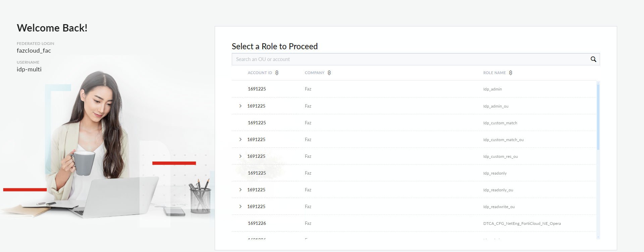Select the DTCA_CFG_NetEng_FortiCloud_NE_Opera role
The image size is (644, 252).
522,224
